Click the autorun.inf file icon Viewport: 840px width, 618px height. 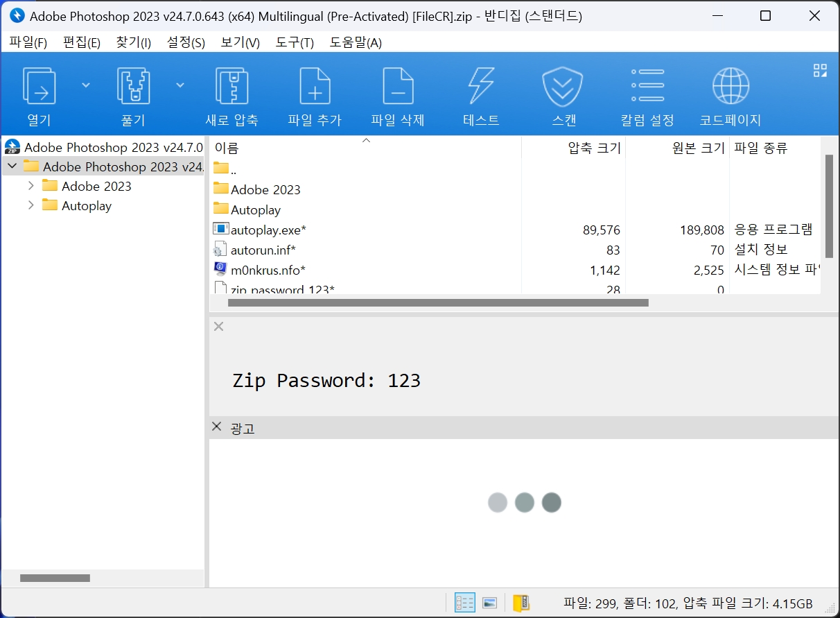point(220,250)
